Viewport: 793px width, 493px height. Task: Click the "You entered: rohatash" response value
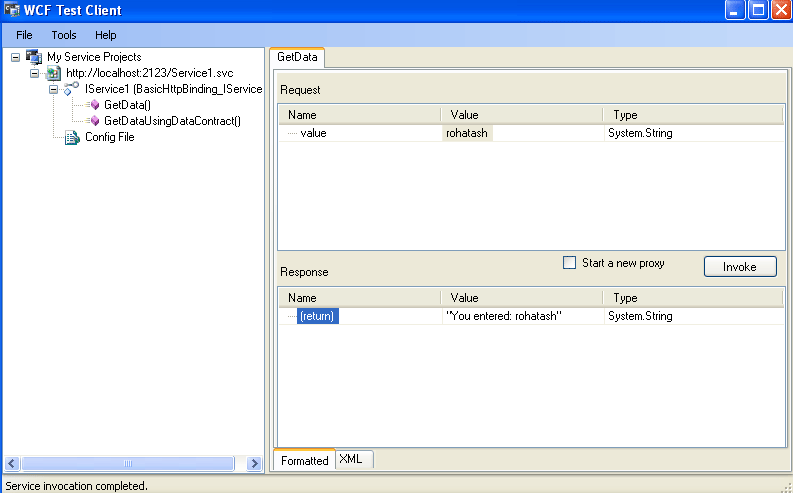click(x=504, y=316)
